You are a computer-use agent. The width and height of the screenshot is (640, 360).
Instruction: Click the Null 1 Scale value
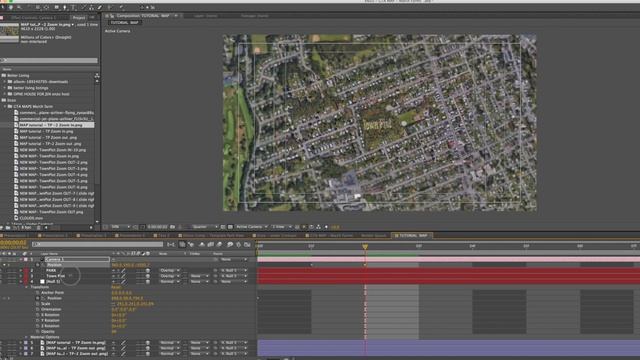pos(135,304)
